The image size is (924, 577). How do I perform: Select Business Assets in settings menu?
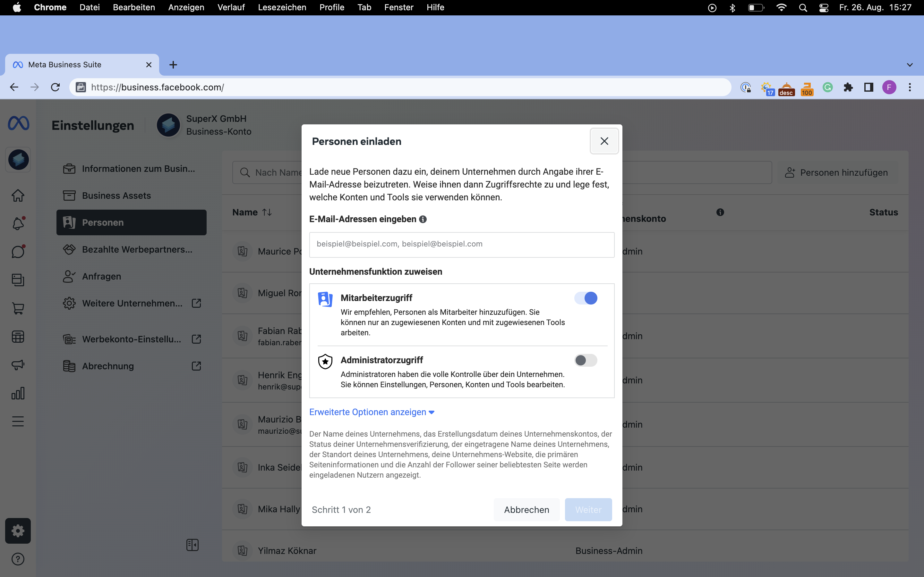[x=116, y=196]
